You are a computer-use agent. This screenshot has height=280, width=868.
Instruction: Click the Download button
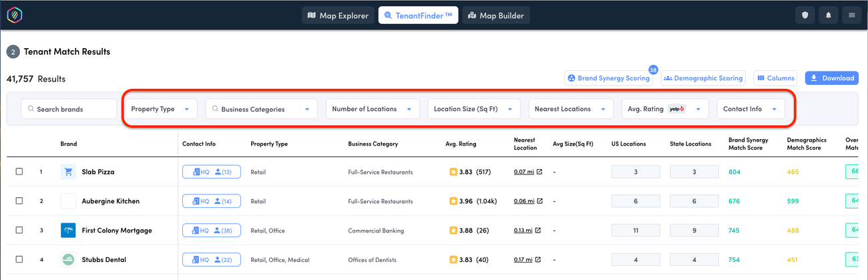pyautogui.click(x=831, y=78)
